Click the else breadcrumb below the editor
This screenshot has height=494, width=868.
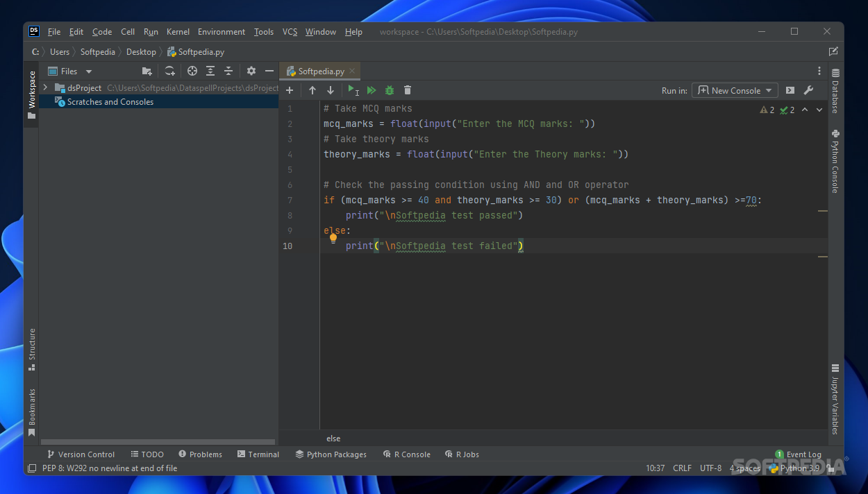coord(334,438)
